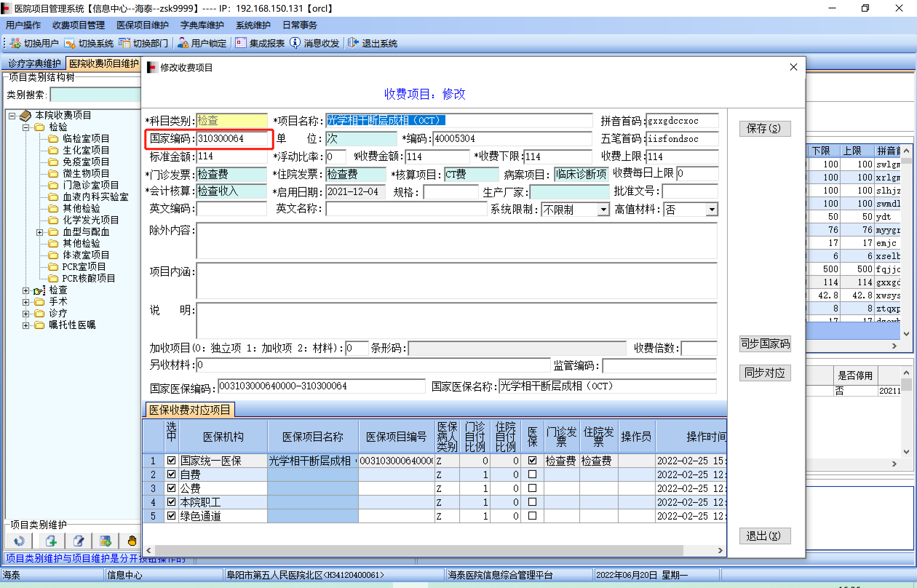This screenshot has width=917, height=588.
Task: Click the 退出系统 toolbar icon
Action: point(353,43)
